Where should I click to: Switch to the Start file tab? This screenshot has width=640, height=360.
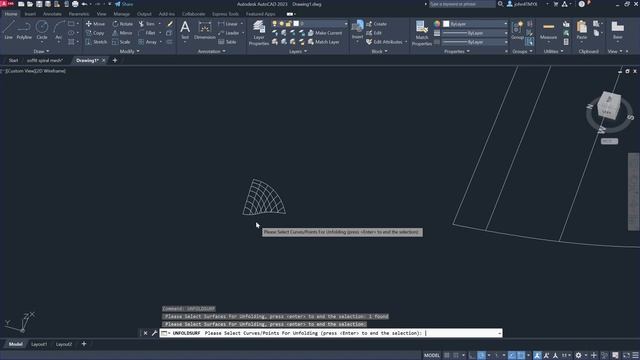click(x=13, y=60)
